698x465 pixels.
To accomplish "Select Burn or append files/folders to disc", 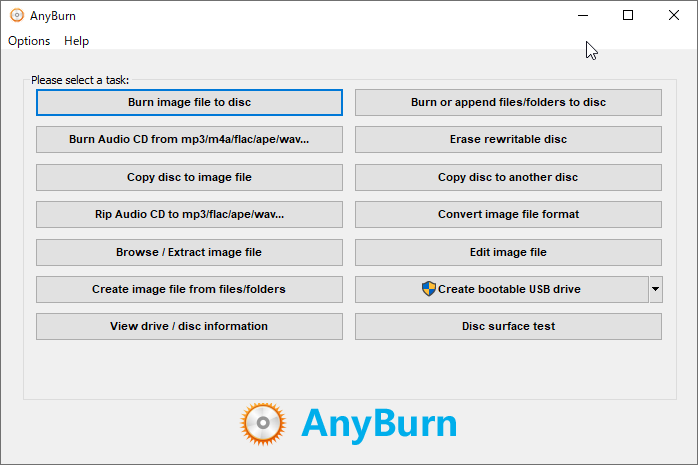I will pos(508,102).
